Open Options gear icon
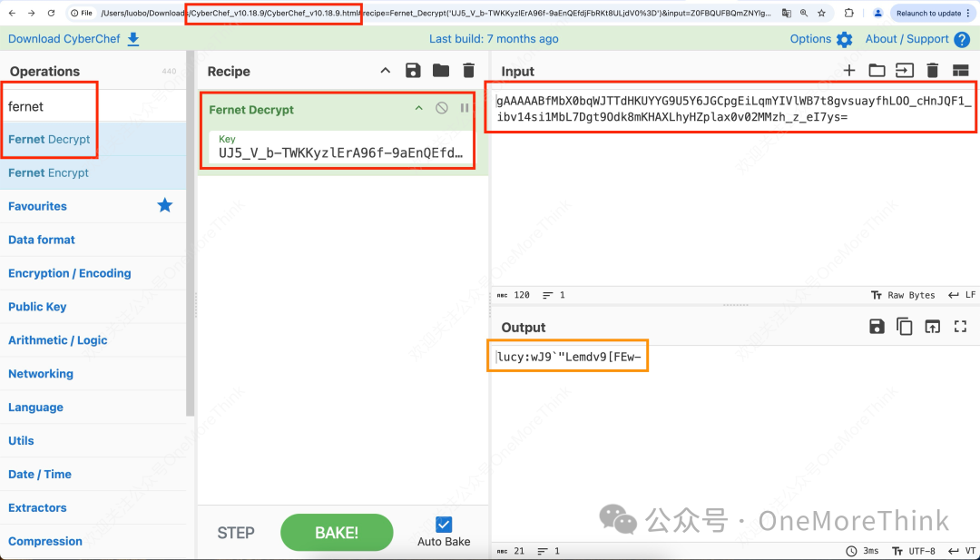This screenshot has width=980, height=560. (845, 39)
